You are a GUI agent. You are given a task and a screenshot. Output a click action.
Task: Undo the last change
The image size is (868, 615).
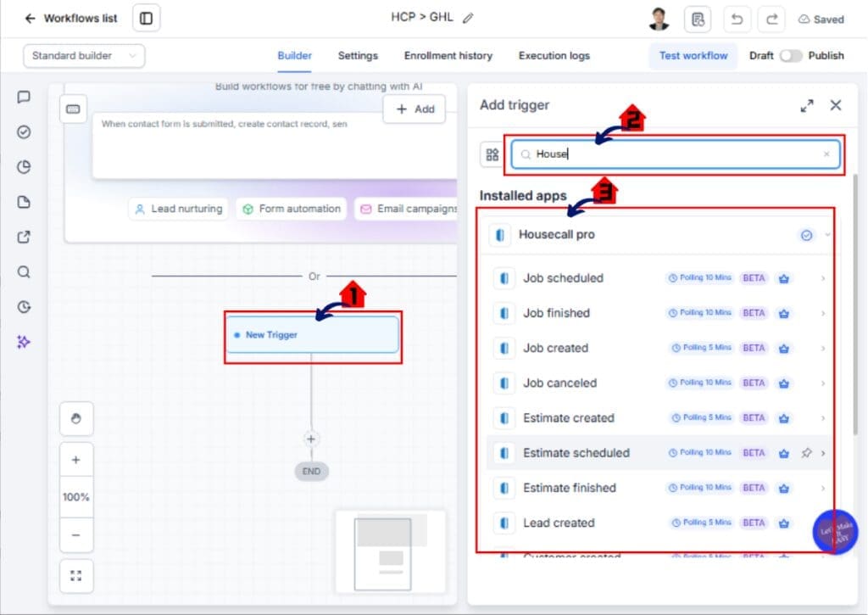(737, 20)
